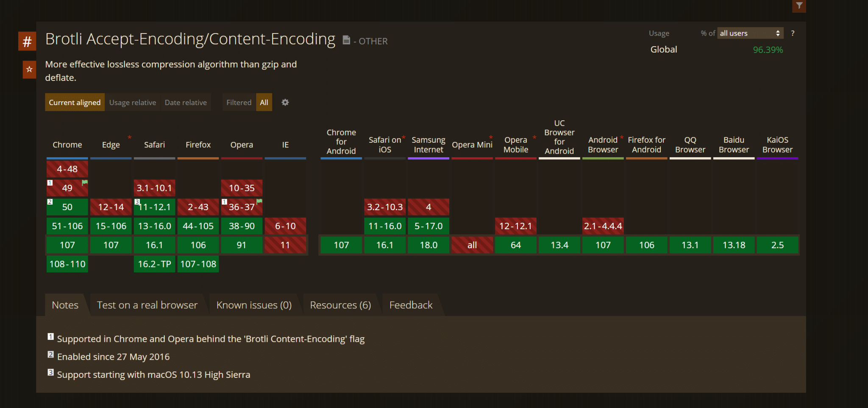Open Test on a real browser tab

coord(147,305)
